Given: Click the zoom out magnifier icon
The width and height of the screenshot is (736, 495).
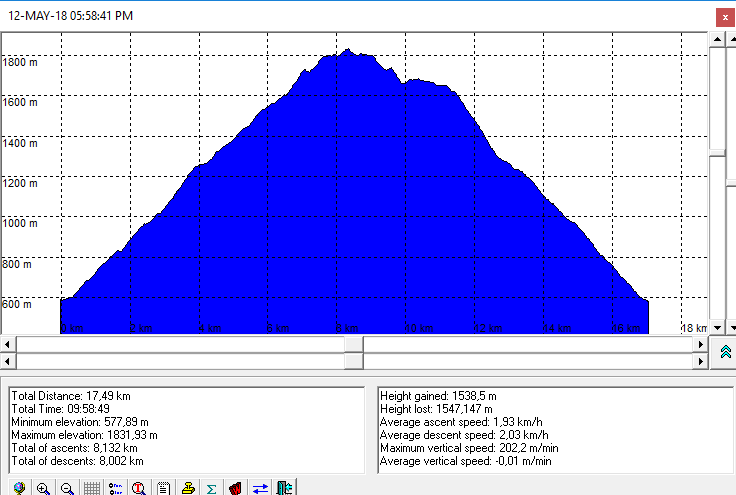Looking at the screenshot, I should coord(67,488).
